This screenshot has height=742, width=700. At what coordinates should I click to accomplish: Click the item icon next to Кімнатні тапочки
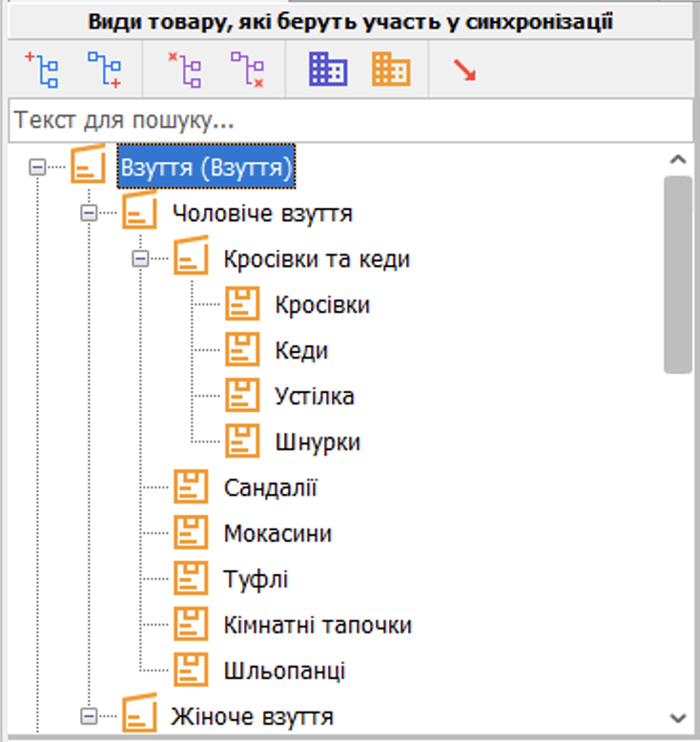pos(191,624)
